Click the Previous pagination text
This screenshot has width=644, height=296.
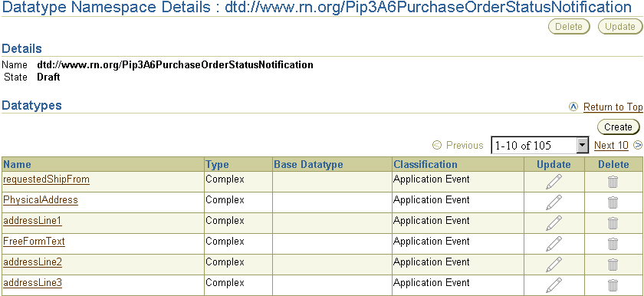pos(465,146)
